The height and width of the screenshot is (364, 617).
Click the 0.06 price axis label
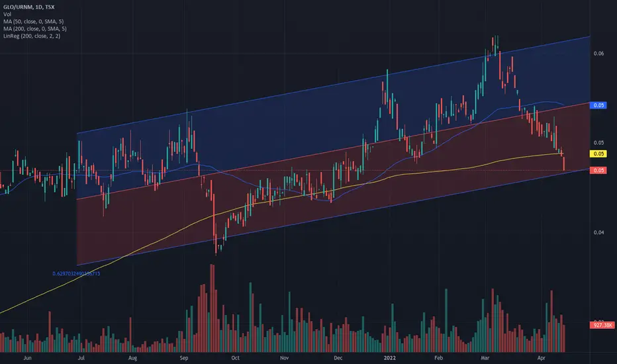click(x=598, y=54)
